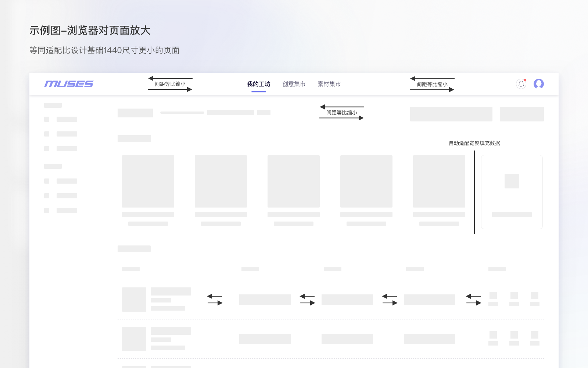
Task: Expand the first placeholder section heading
Action: (134, 138)
